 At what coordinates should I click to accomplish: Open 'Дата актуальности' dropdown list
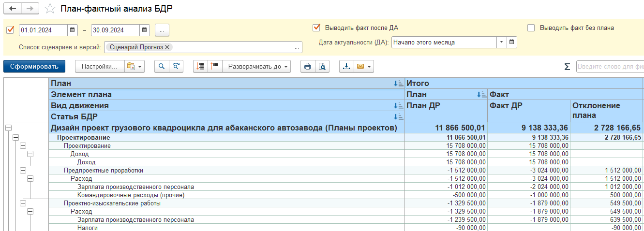pyautogui.click(x=501, y=43)
